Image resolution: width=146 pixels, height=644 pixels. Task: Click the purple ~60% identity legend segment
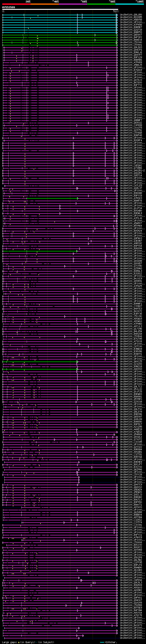click(x=73, y=4)
